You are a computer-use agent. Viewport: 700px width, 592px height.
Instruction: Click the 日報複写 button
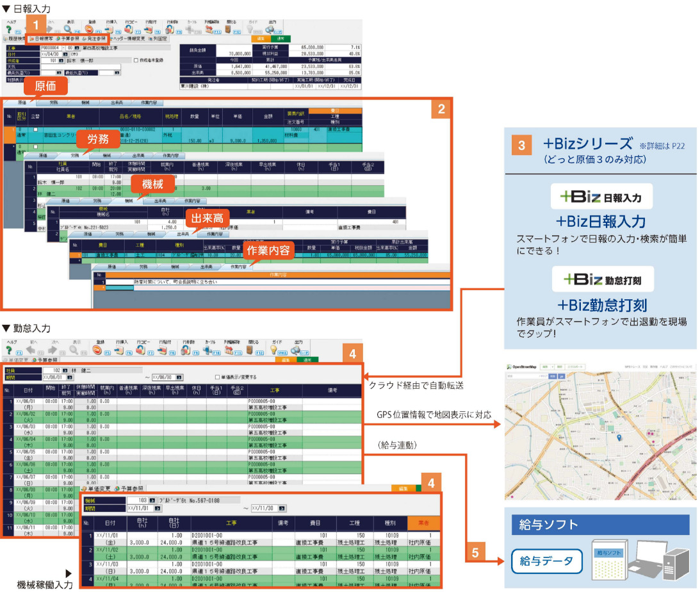pyautogui.click(x=41, y=39)
